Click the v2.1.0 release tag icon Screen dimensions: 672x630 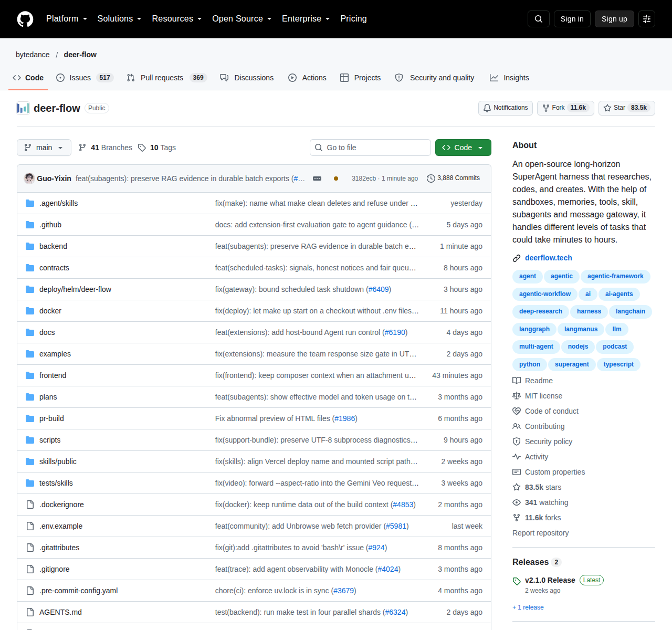click(517, 581)
